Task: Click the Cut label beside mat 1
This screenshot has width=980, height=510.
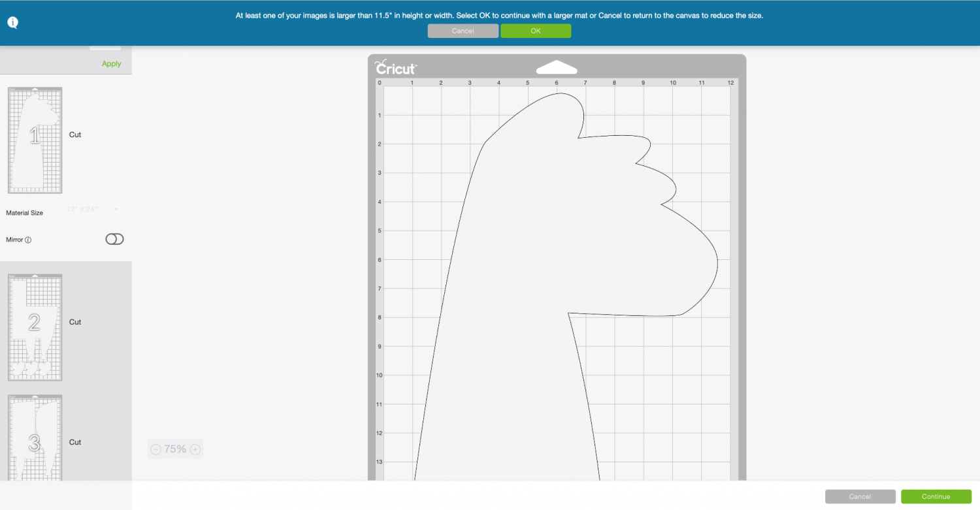Action: [x=74, y=135]
